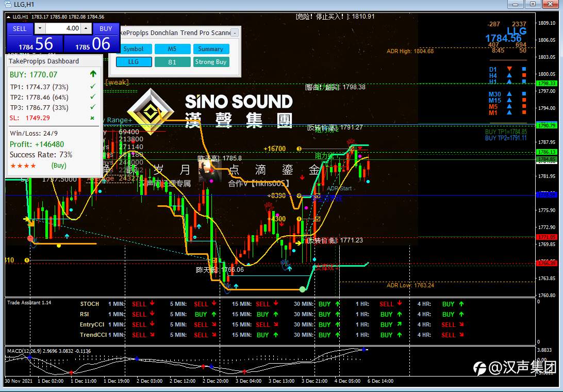The width and height of the screenshot is (563, 392).
Task: Click the blue up triangle beside M15
Action: (x=509, y=100)
